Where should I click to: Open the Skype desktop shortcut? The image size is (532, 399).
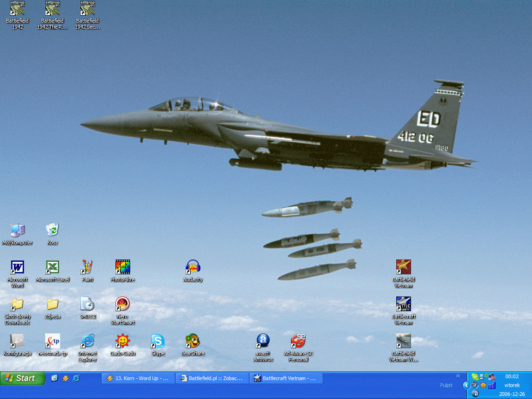[x=157, y=341]
